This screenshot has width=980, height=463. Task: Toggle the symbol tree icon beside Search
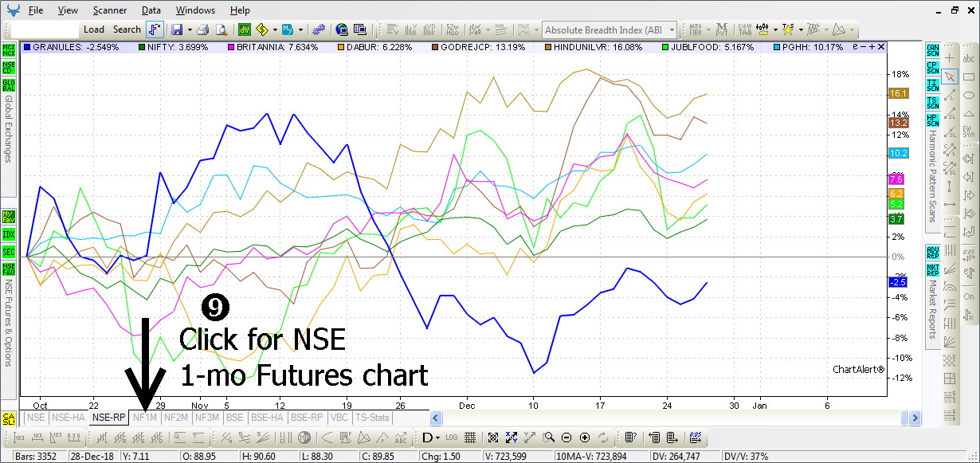pyautogui.click(x=154, y=29)
